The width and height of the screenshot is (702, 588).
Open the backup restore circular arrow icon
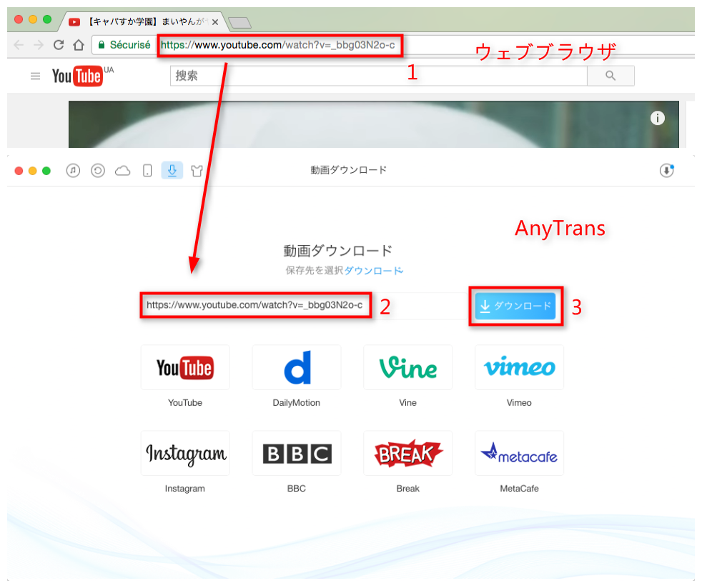pyautogui.click(x=98, y=171)
